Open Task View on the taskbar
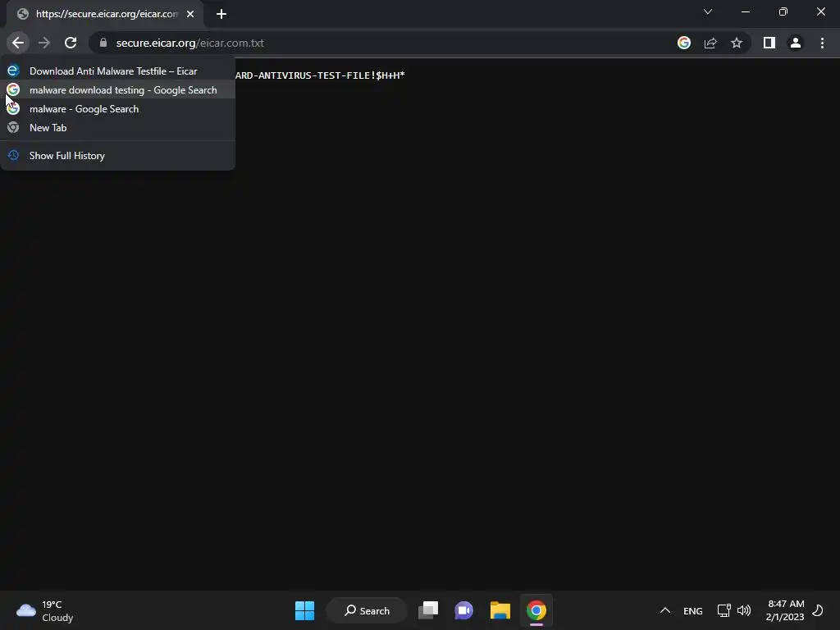The image size is (840, 630). (428, 610)
